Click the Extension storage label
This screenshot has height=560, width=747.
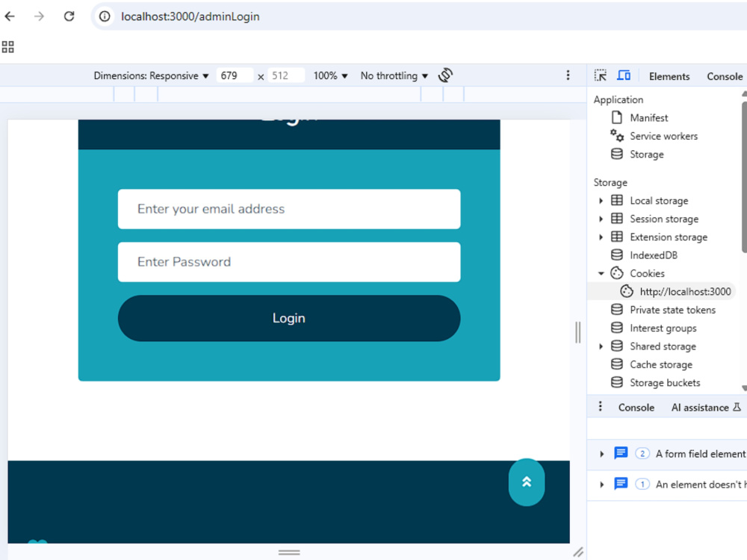[669, 237]
